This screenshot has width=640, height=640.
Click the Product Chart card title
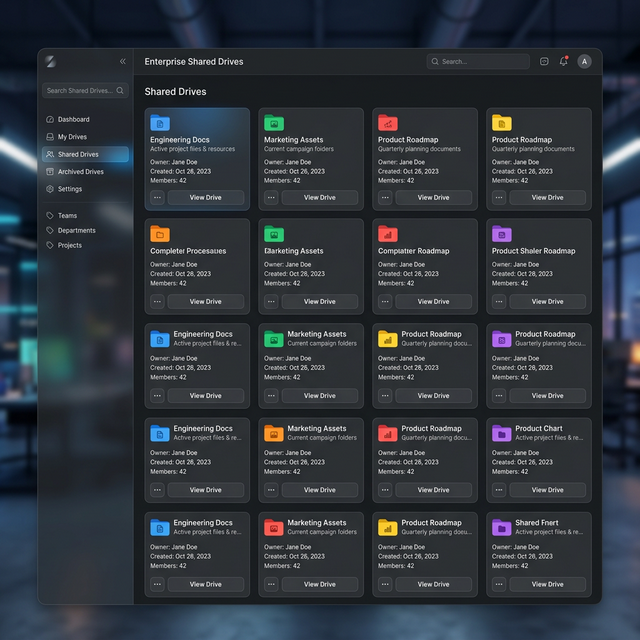539,429
